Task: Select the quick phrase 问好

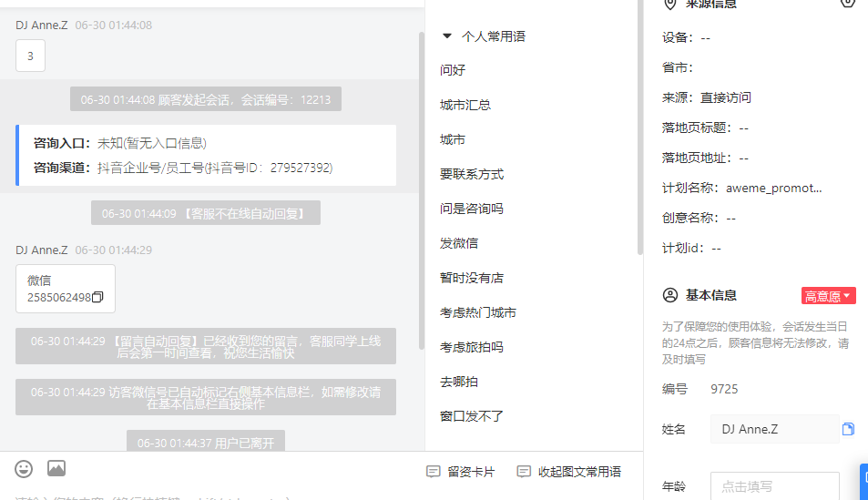Action: click(453, 70)
